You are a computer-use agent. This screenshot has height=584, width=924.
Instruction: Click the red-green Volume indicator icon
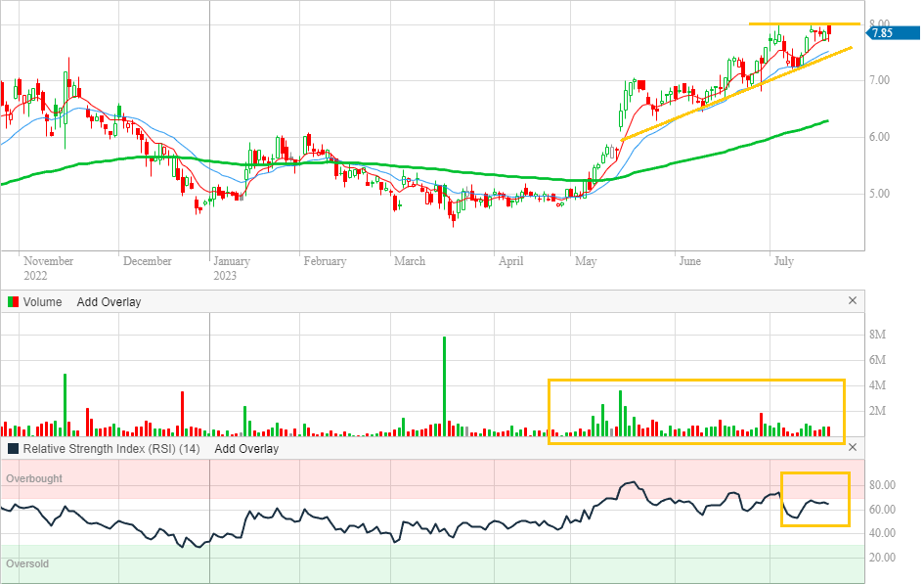point(14,302)
